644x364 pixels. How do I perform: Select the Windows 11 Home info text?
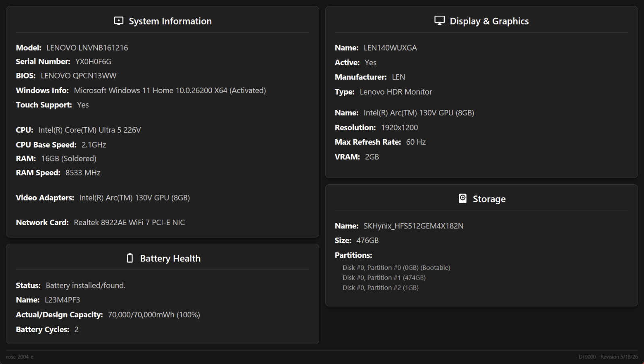coord(170,90)
